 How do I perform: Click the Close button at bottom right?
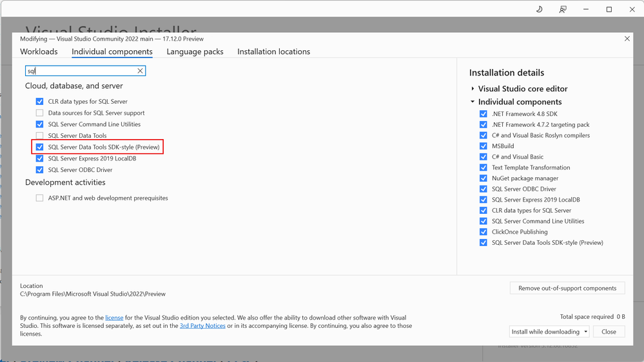coord(609,332)
